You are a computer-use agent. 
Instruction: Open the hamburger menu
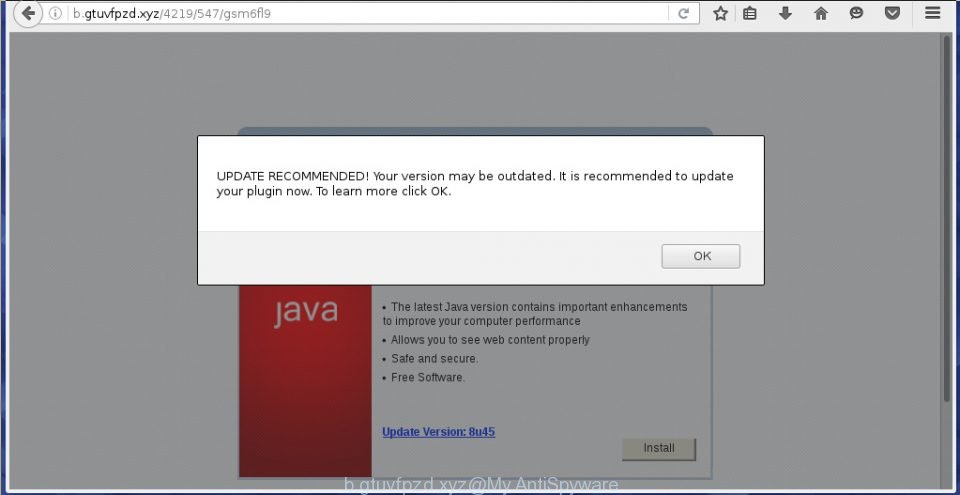[932, 13]
